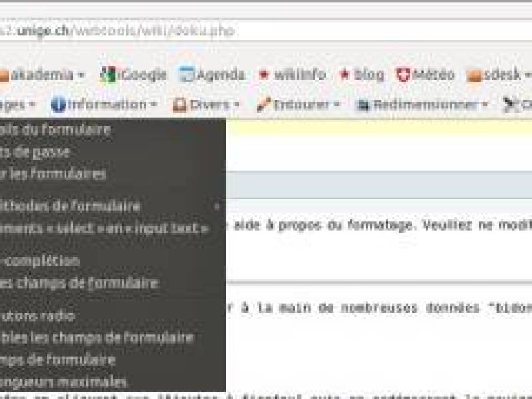
Task: Open the Divers toolbar menu
Action: coord(206,104)
